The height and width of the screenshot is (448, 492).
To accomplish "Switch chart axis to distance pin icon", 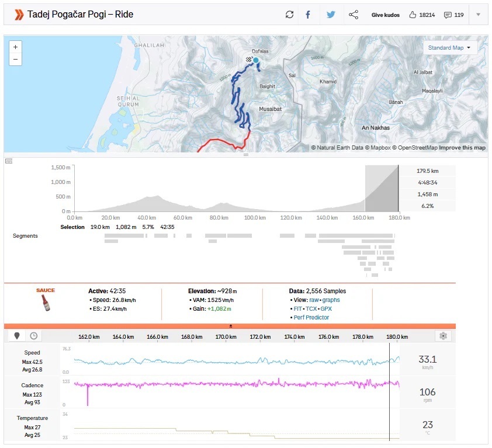I will click(x=17, y=336).
